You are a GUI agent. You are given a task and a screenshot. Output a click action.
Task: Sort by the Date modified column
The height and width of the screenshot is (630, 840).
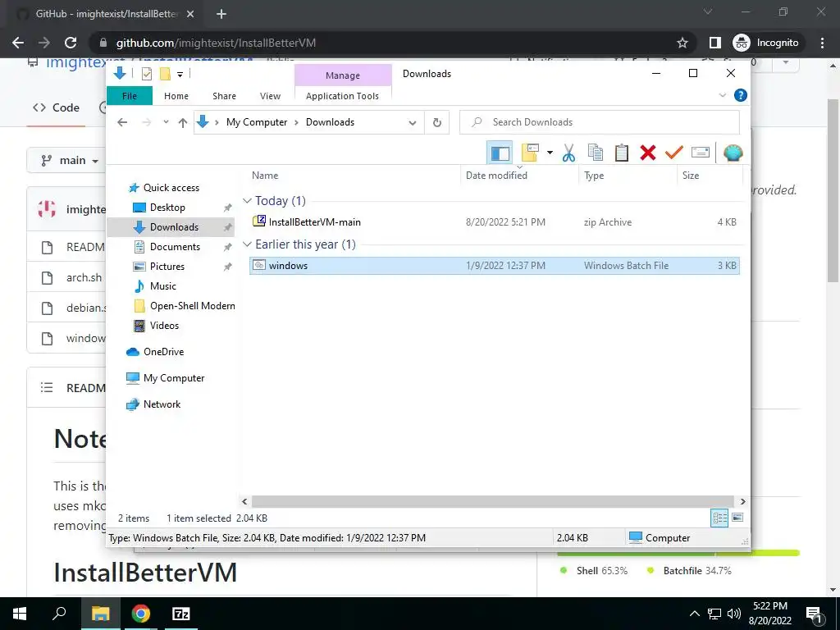coord(519,176)
